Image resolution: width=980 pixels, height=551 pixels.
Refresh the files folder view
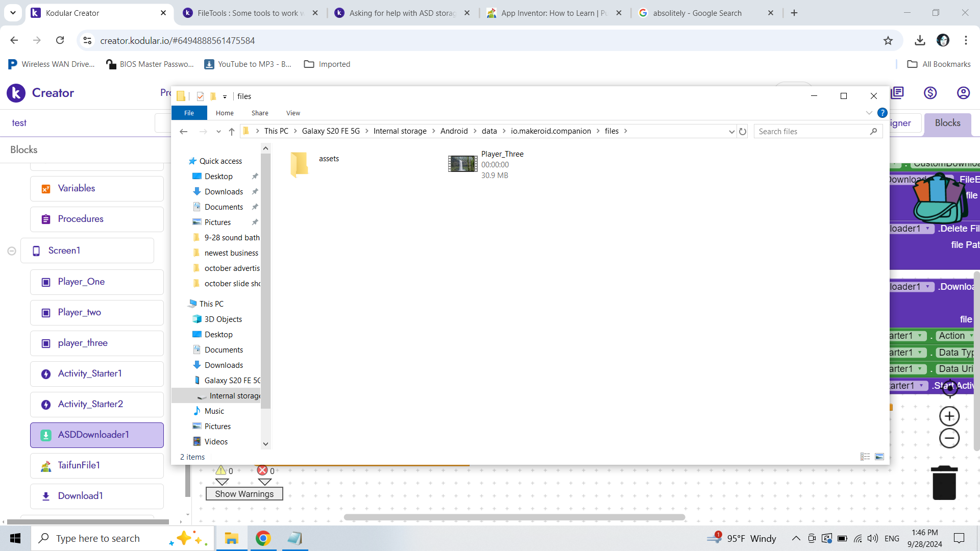(x=743, y=132)
